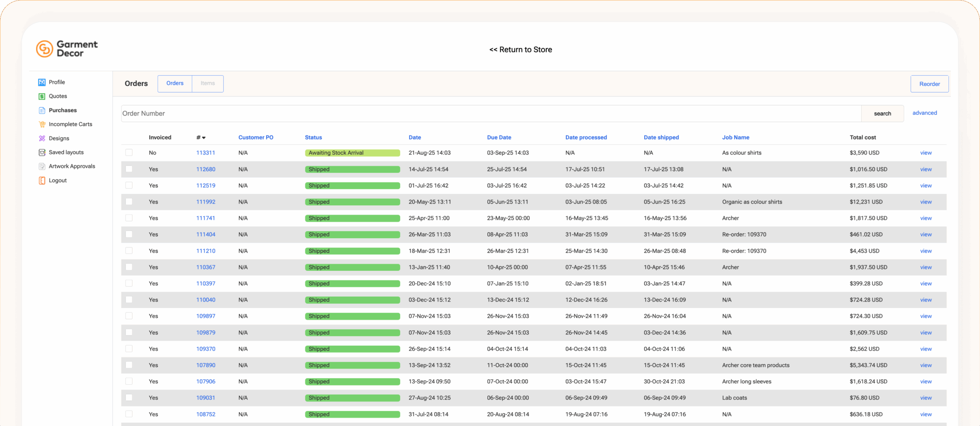Open Designs using its scissors icon
This screenshot has height=426, width=980.
tap(42, 138)
